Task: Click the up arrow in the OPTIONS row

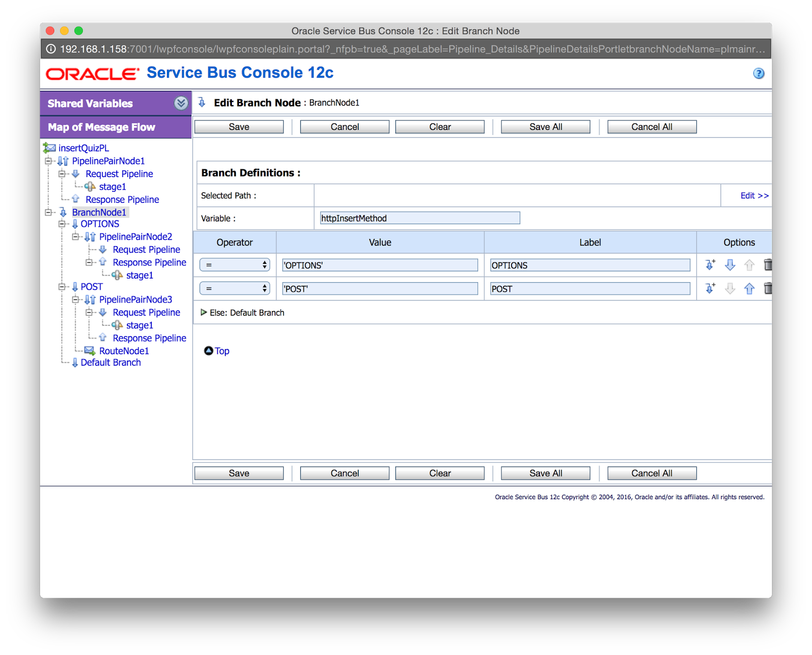Action: point(749,265)
